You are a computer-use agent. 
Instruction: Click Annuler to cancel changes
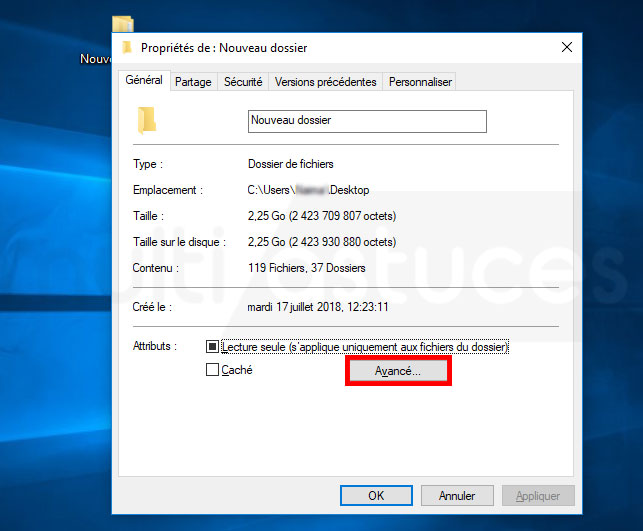(x=456, y=496)
